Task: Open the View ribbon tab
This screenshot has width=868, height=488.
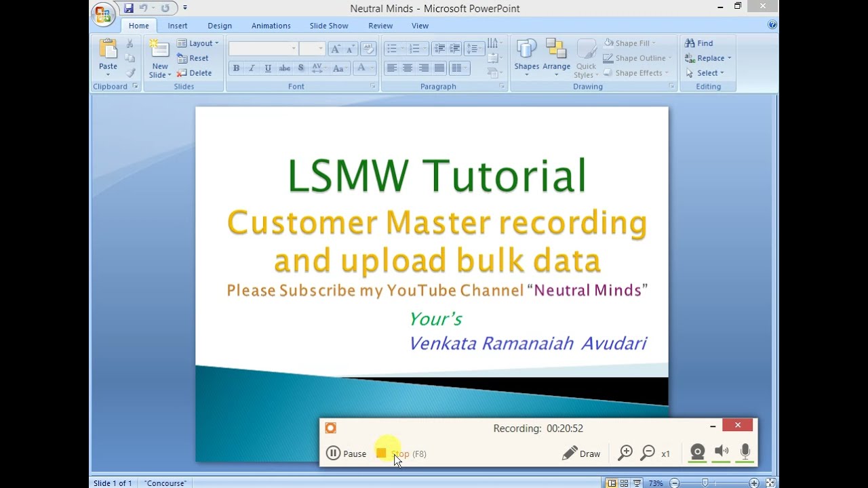Action: (420, 26)
